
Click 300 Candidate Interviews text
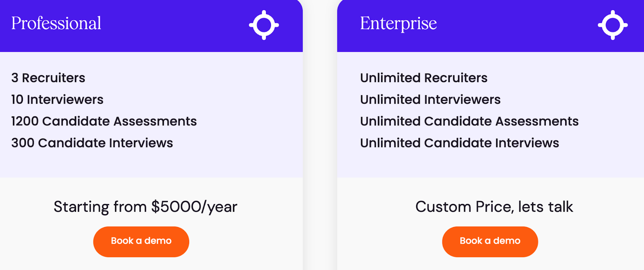pos(92,143)
